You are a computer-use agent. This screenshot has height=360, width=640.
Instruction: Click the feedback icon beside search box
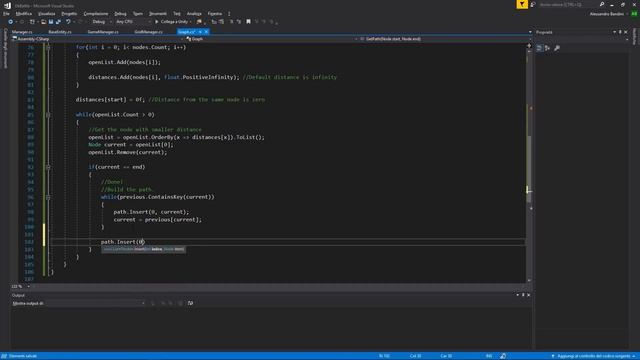pyautogui.click(x=533, y=4)
